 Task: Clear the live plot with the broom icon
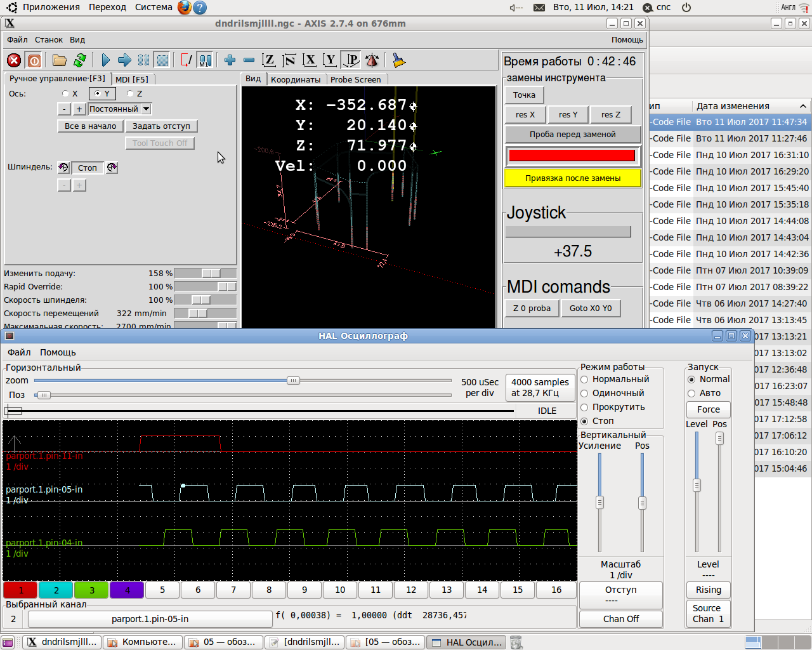coord(398,60)
